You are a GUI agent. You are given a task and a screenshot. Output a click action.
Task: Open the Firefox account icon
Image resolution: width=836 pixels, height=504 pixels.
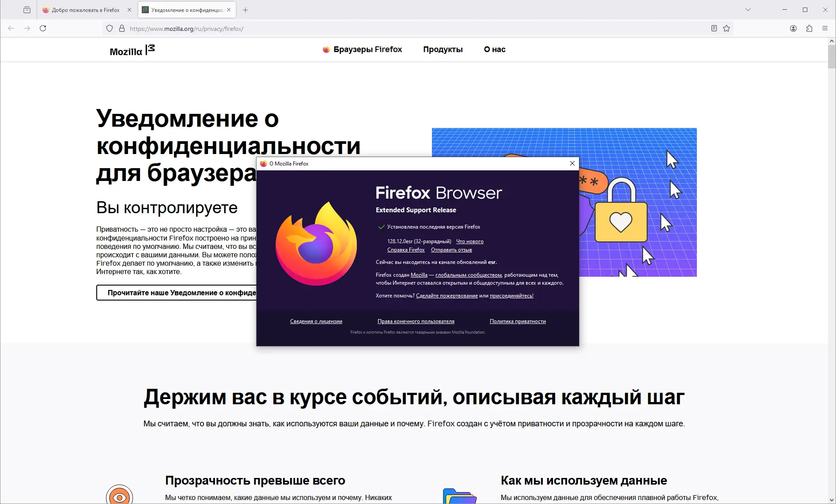click(x=793, y=29)
